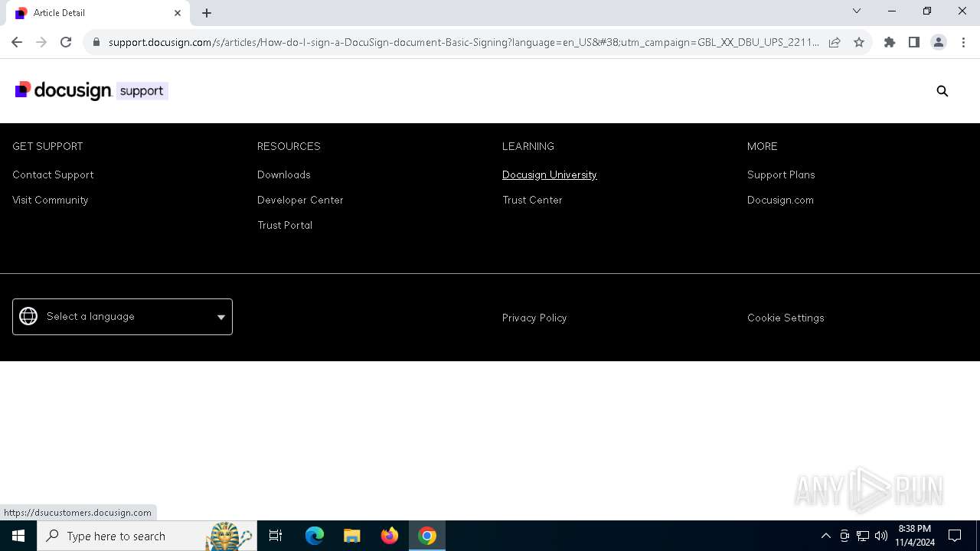Viewport: 980px width, 551px height.
Task: Visit the Docusign.com link
Action: point(780,200)
